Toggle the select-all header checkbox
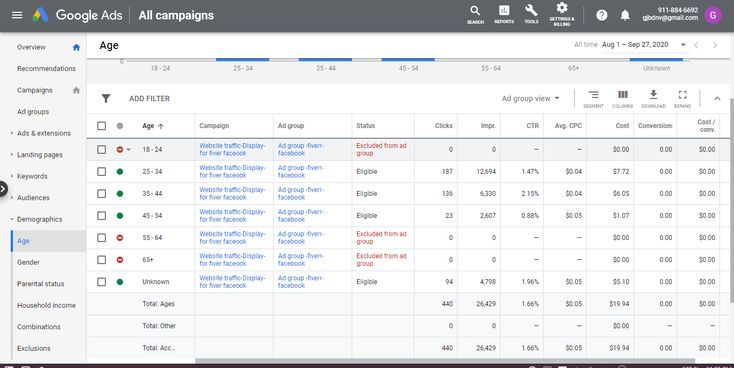This screenshot has height=368, width=734. pyautogui.click(x=102, y=125)
